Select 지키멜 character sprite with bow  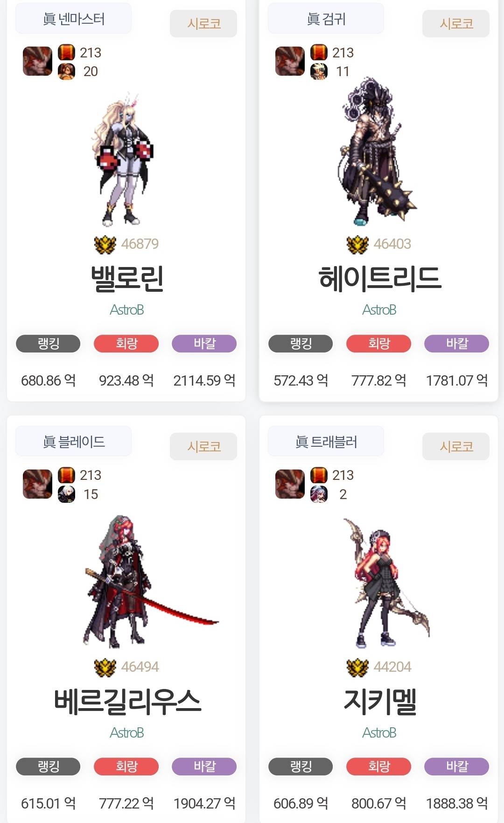tap(385, 583)
